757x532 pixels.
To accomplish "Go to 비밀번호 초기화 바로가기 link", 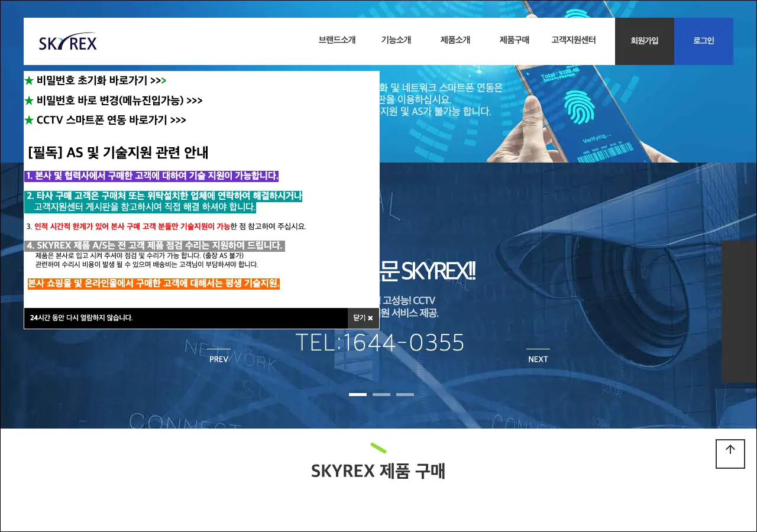I will pos(95,80).
